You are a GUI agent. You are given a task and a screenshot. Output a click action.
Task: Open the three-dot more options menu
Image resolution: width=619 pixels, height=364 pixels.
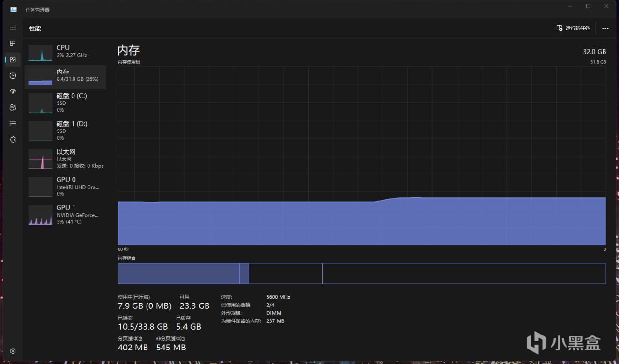(x=605, y=29)
